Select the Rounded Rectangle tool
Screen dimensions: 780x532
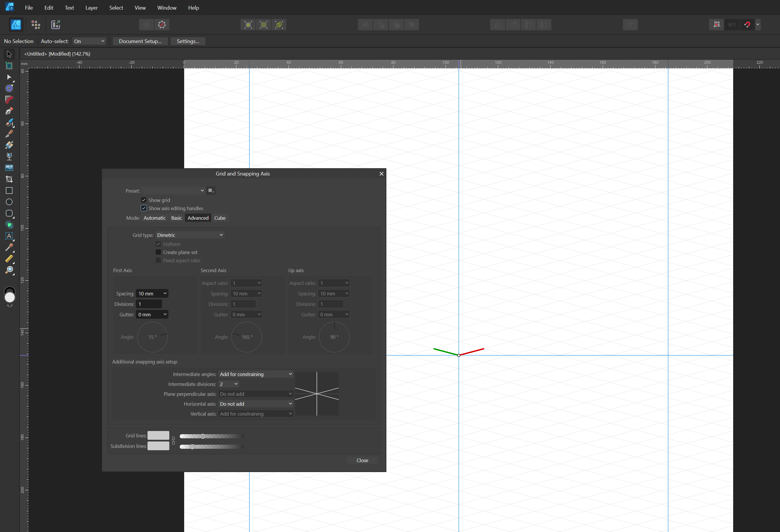click(x=9, y=214)
